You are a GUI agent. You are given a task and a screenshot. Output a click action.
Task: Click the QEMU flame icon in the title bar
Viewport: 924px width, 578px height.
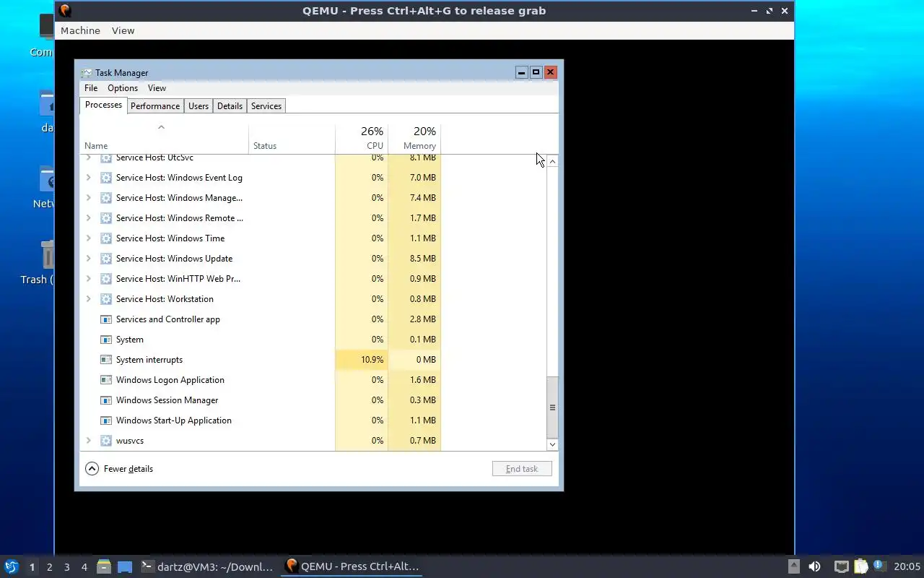coord(65,11)
